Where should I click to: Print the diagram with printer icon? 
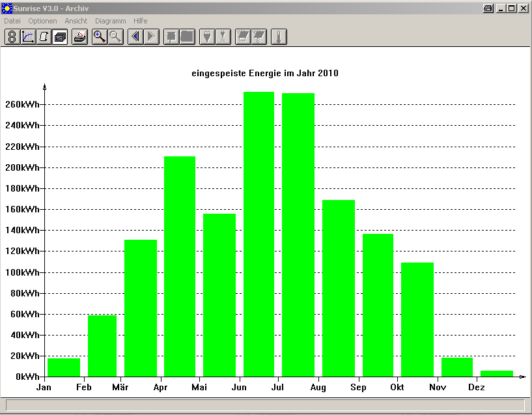pos(80,36)
